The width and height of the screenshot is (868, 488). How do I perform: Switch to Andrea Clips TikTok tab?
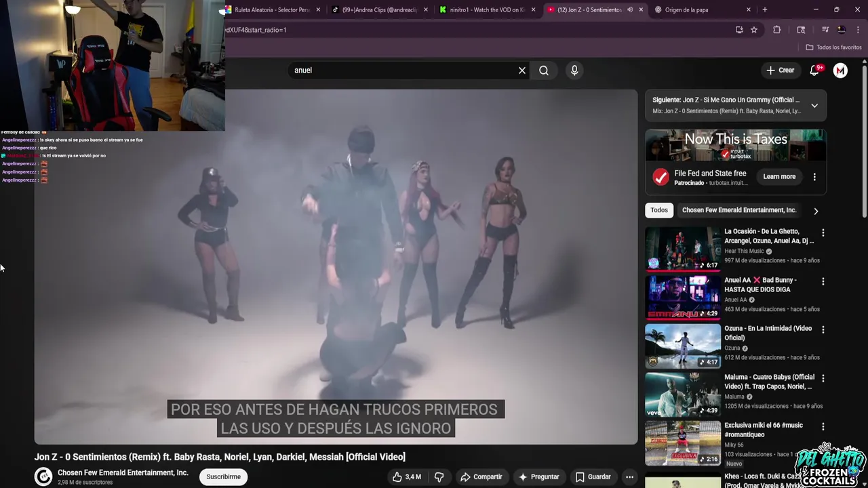pyautogui.click(x=380, y=9)
